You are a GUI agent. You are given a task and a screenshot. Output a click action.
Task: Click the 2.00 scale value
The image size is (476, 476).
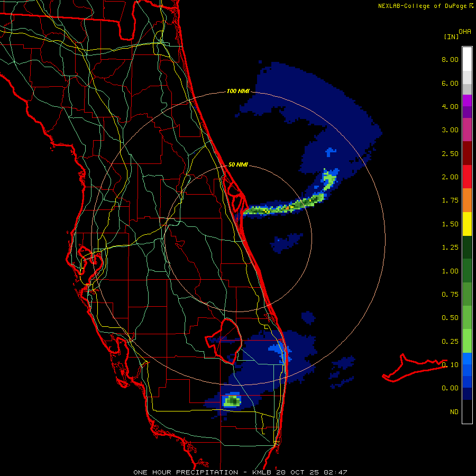point(450,177)
